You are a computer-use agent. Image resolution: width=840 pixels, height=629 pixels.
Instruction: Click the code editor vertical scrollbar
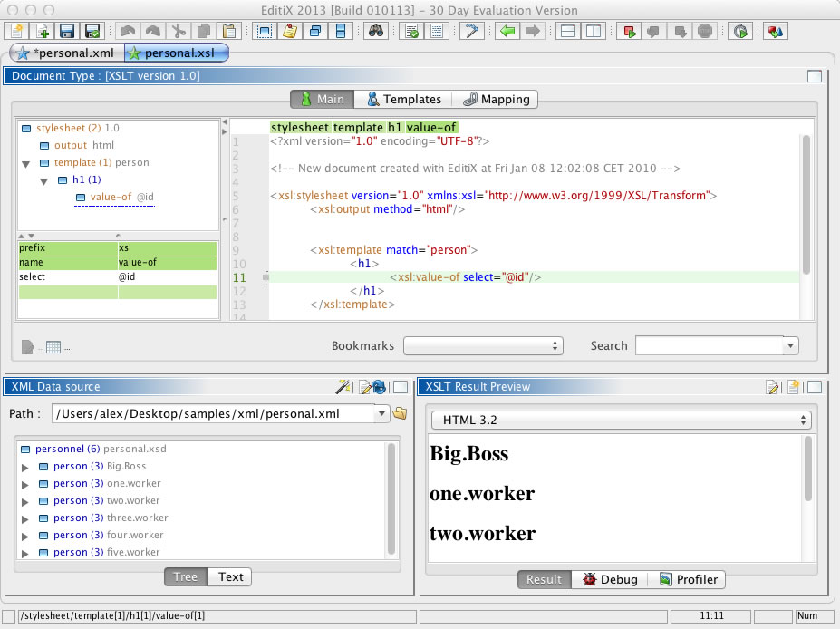[x=806, y=207]
